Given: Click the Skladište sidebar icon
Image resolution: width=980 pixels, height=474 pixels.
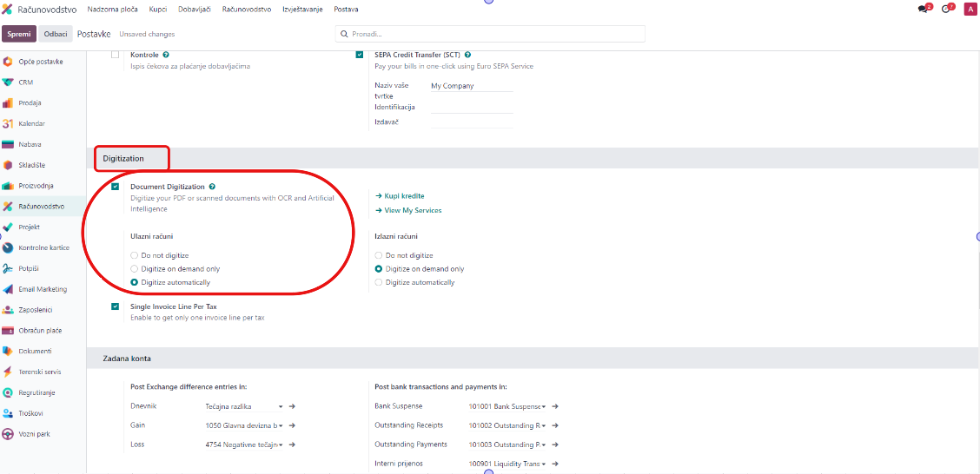Looking at the screenshot, I should pos(8,165).
